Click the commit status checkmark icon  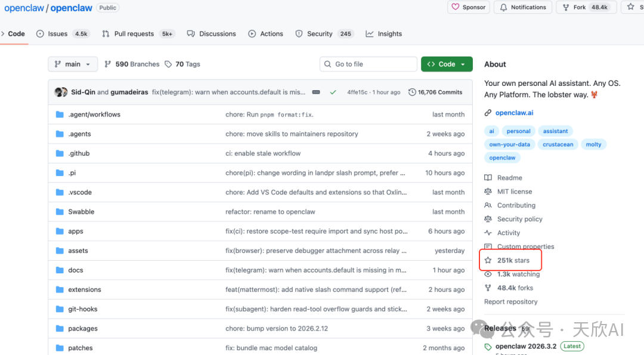tap(333, 92)
